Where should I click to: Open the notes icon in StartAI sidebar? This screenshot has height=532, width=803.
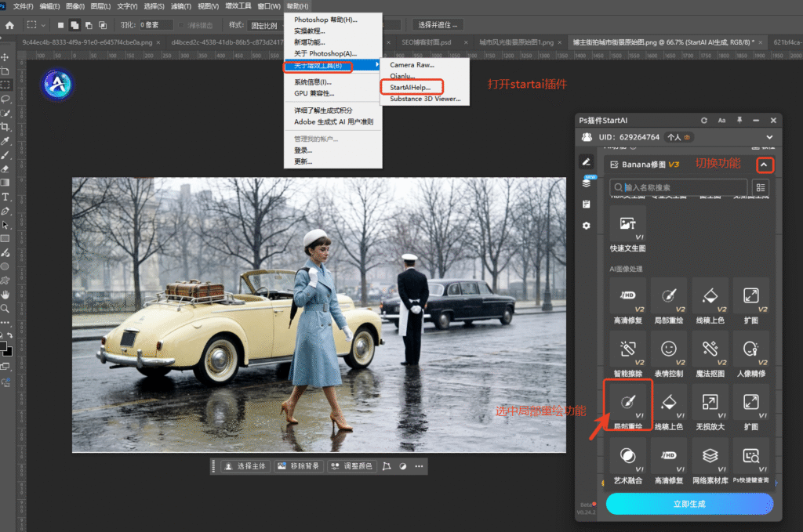click(x=587, y=204)
